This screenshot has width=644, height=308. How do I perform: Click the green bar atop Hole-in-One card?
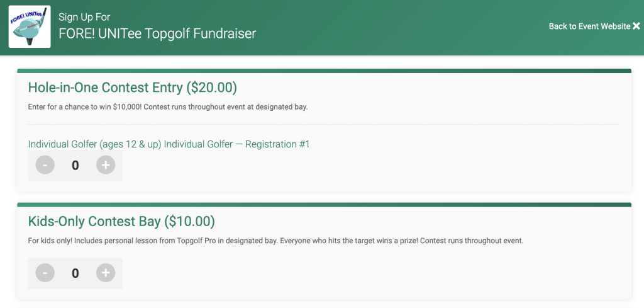tap(324, 71)
